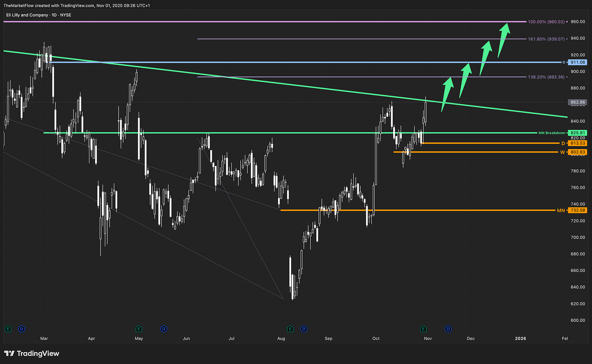592x364 pixels.
Task: Select the orange MN level line at 732.58
Action: [x=418, y=210]
